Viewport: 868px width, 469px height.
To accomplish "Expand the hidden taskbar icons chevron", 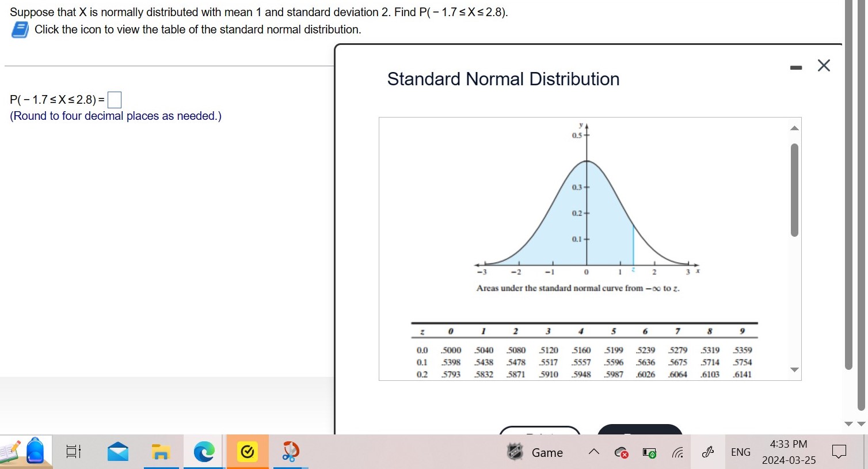I will pyautogui.click(x=594, y=452).
